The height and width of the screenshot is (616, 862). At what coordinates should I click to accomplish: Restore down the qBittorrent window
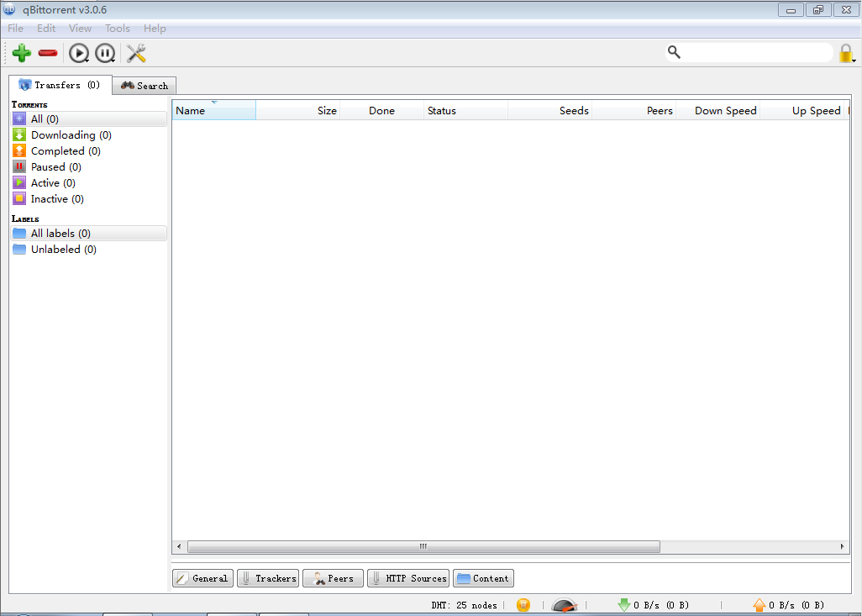pos(818,10)
